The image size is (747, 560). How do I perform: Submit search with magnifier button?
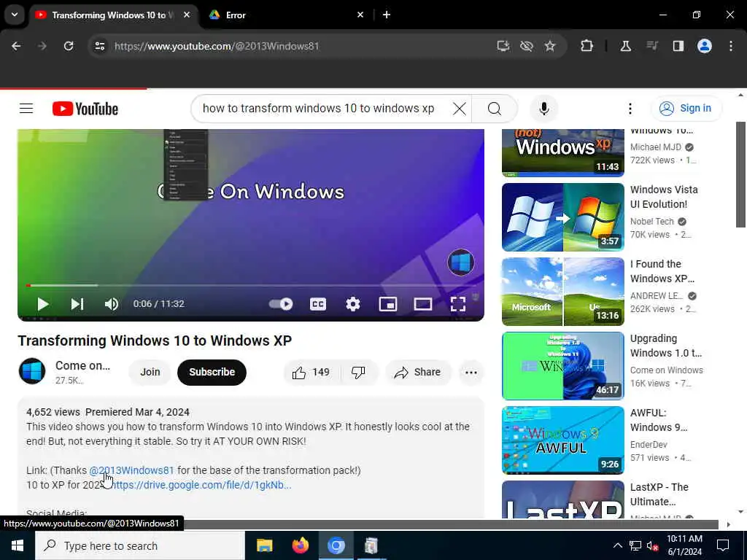pyautogui.click(x=495, y=109)
